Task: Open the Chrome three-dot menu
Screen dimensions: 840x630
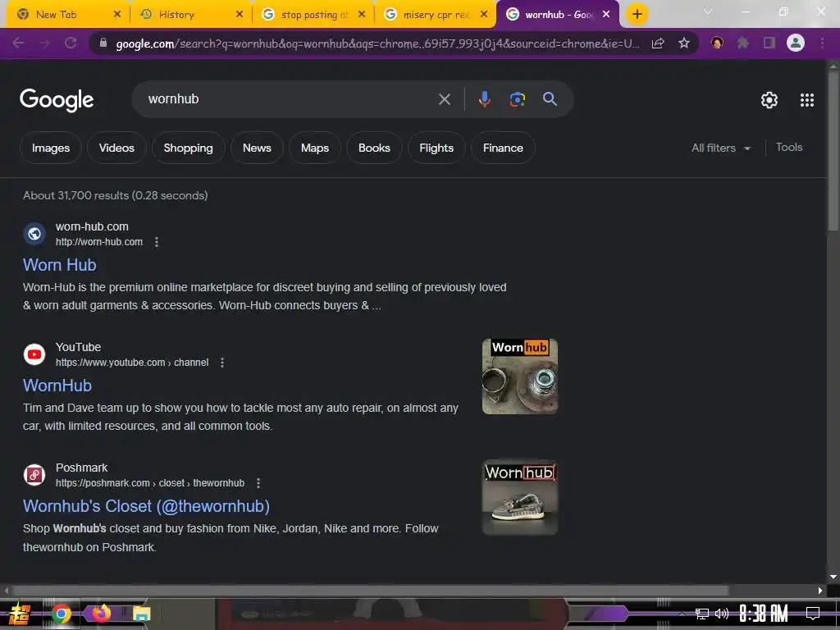Action: [822, 43]
